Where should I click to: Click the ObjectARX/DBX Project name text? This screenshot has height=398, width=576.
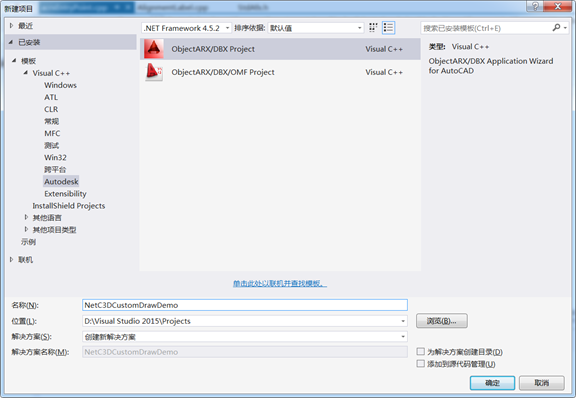point(213,49)
